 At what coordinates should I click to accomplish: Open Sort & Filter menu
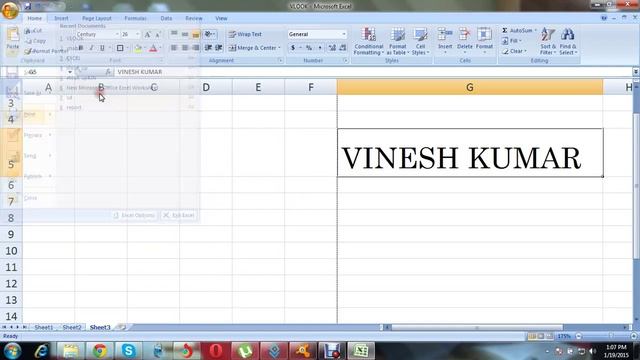pos(548,41)
